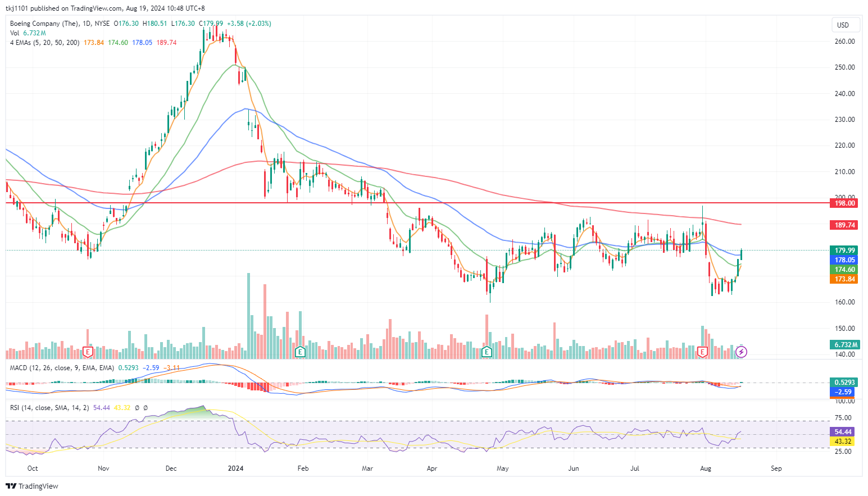868x496 pixels.
Task: Click the orange 173.84 axis label
Action: click(844, 279)
